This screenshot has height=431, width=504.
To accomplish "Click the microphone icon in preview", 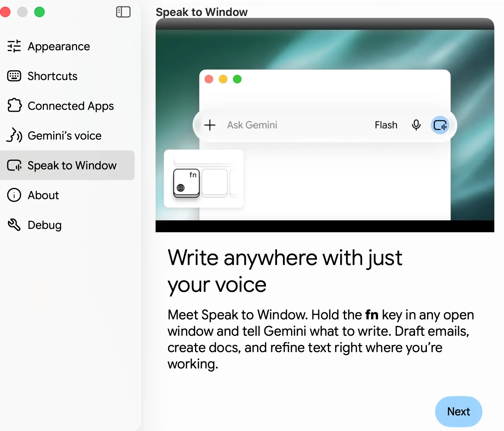I will [x=416, y=125].
